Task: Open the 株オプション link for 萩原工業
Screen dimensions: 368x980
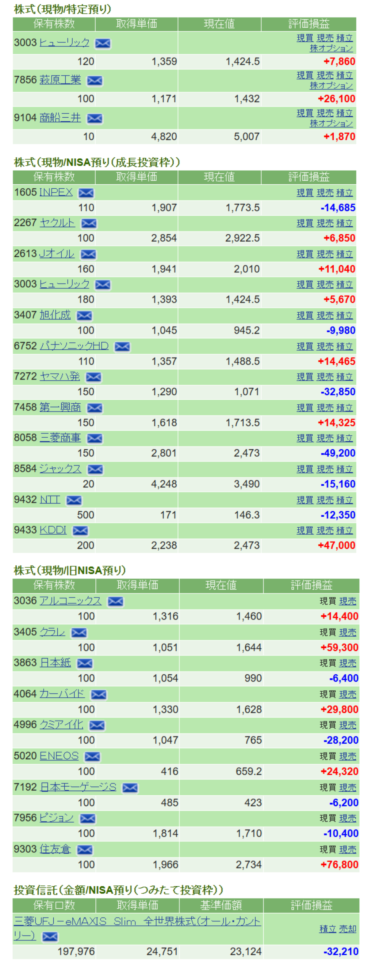Action: (331, 86)
